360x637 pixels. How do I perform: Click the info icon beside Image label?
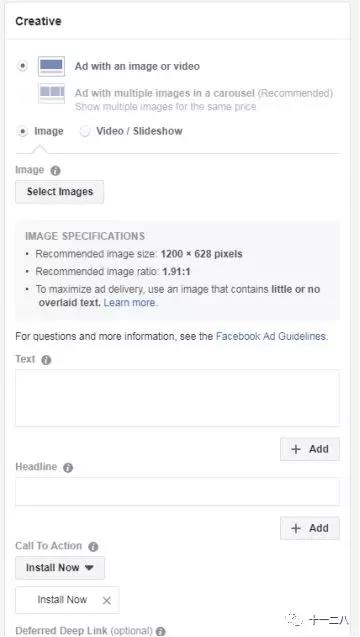point(55,171)
